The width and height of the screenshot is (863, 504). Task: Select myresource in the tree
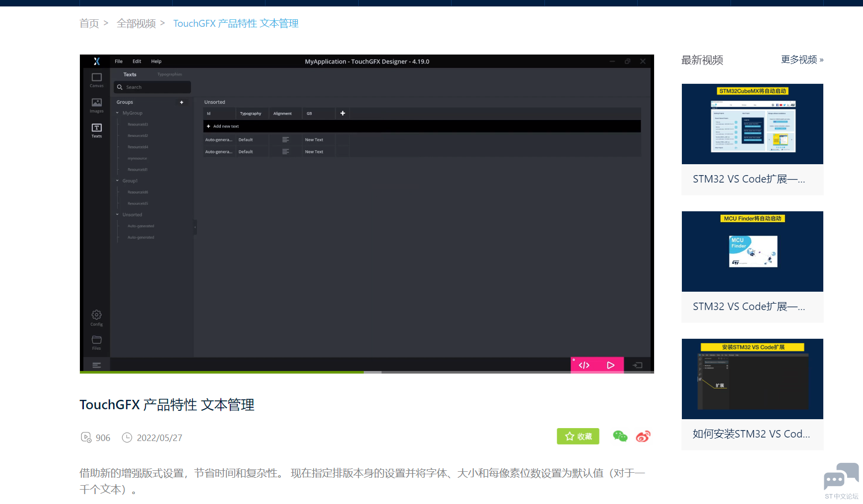tap(137, 159)
